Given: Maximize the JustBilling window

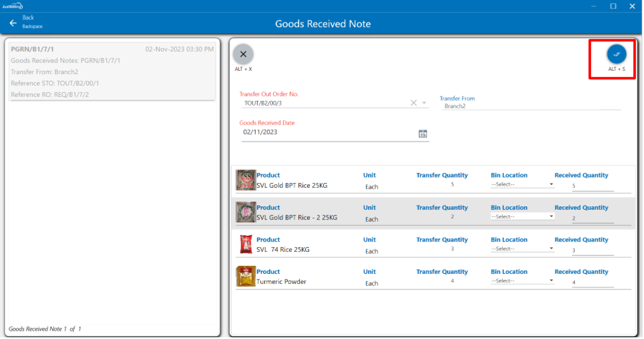Looking at the screenshot, I should pyautogui.click(x=613, y=6).
